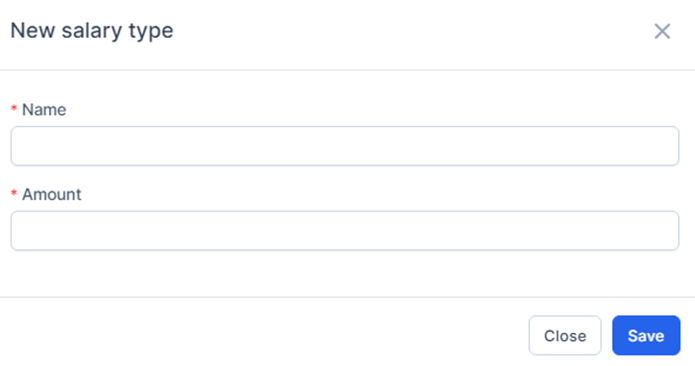Cancel using the Close button in footer
Viewport: 695px width, 366px height.
[x=565, y=335]
